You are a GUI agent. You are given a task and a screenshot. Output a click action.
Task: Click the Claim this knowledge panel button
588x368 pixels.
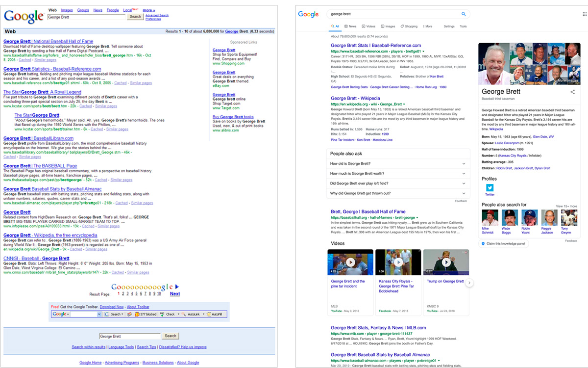click(504, 243)
